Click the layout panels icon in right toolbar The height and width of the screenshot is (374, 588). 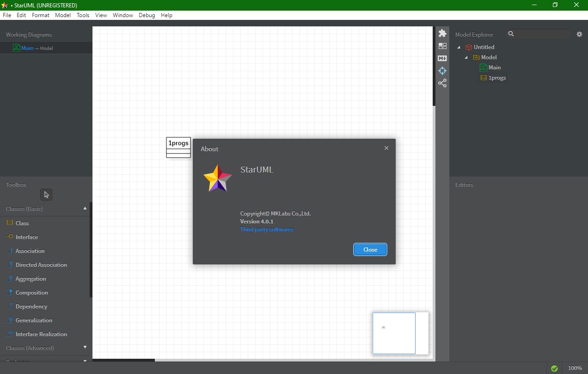click(x=442, y=46)
